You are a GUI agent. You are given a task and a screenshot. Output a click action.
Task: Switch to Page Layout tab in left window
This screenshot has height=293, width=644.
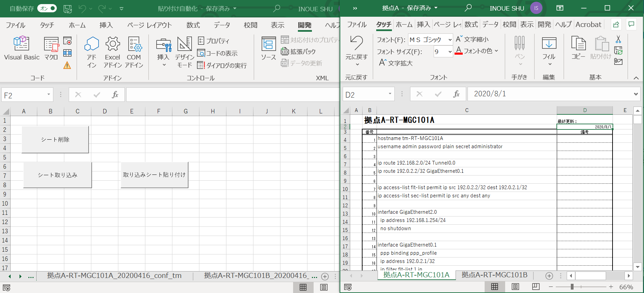point(149,25)
